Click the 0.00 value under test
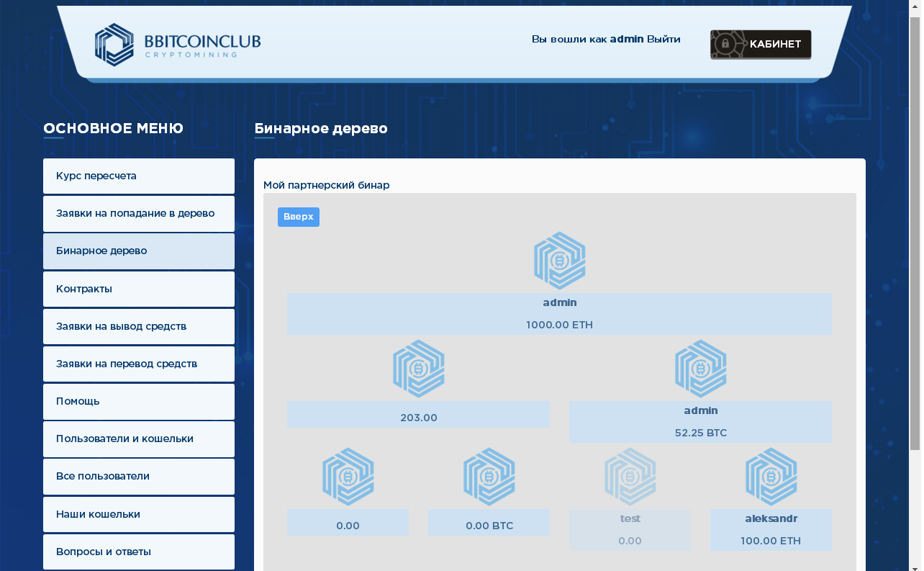 point(630,541)
